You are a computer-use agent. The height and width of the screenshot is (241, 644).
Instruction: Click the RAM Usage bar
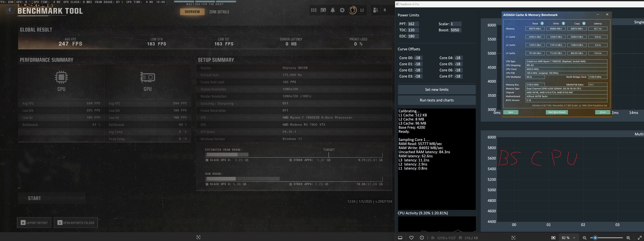[x=294, y=179]
